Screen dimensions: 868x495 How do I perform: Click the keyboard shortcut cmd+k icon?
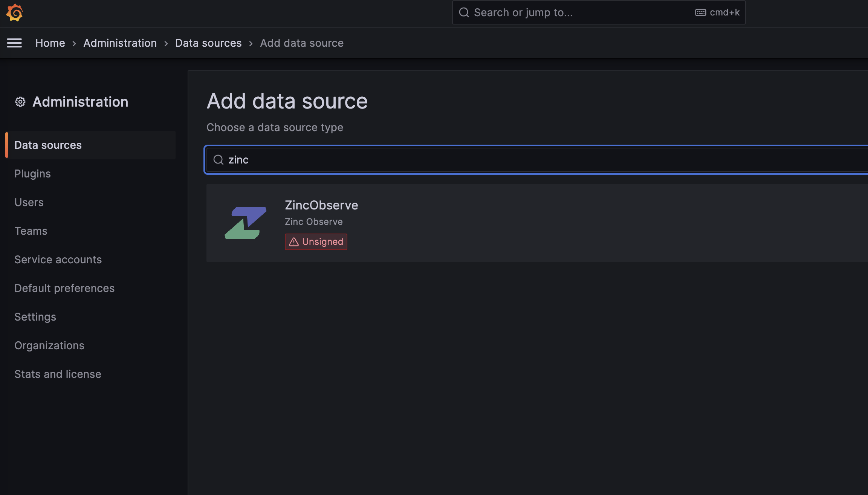tap(700, 12)
